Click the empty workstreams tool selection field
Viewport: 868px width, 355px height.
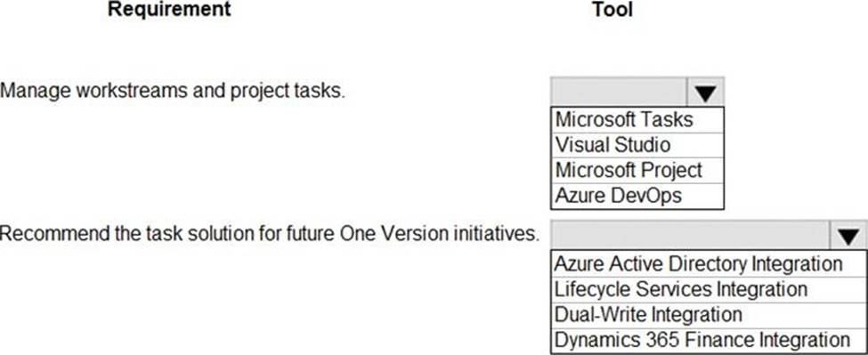pos(619,92)
